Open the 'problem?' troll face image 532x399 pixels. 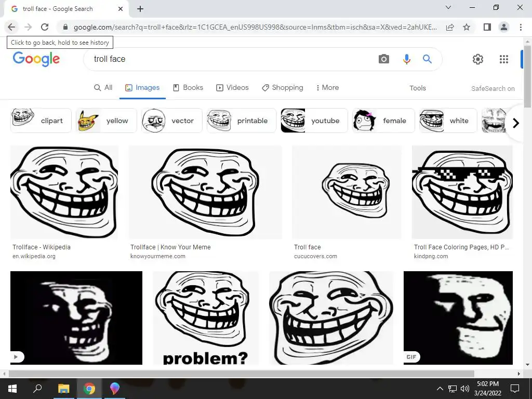[x=206, y=318]
